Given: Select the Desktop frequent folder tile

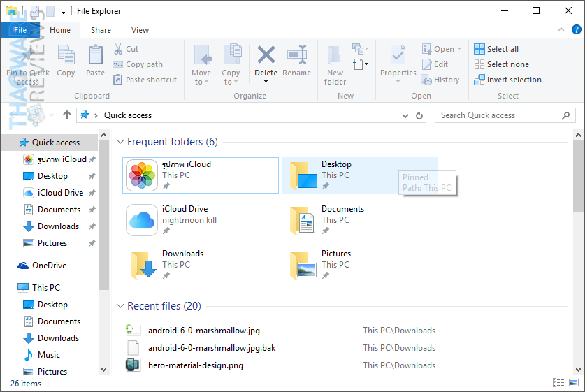Looking at the screenshot, I should coord(360,175).
